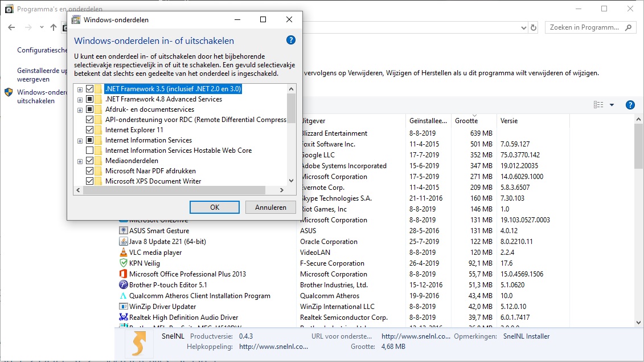Open recent locations dropdown near navigation arrows
The width and height of the screenshot is (644, 362).
pos(42,27)
